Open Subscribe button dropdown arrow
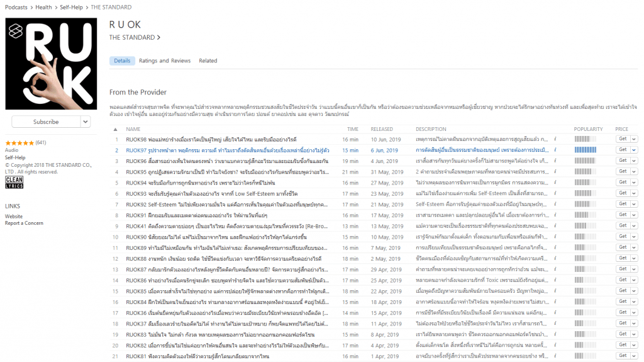Screen dimensions: 644x362 [x=86, y=122]
